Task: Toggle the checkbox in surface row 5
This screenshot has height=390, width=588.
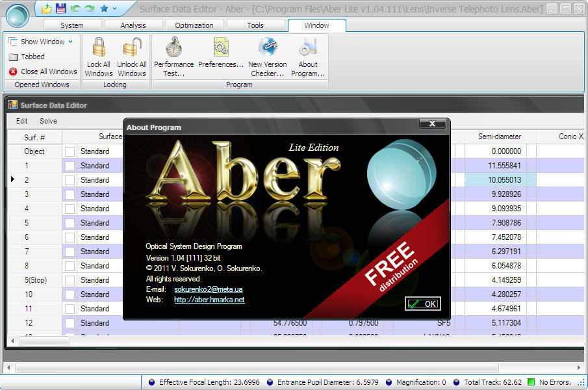Action: coord(70,223)
